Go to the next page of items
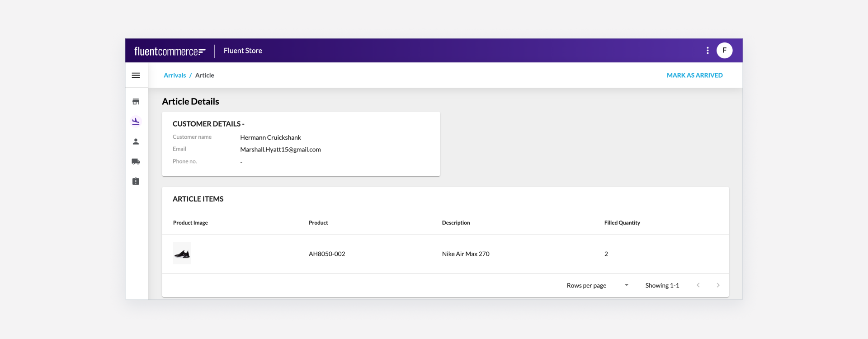Viewport: 868px width, 339px height. coord(718,285)
